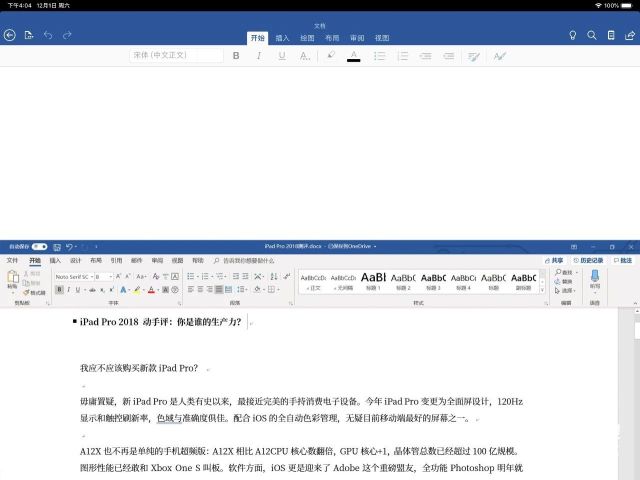Viewport: 640px width, 480px height.
Task: Click 共享 share button in desktop Word
Action: coord(554,260)
